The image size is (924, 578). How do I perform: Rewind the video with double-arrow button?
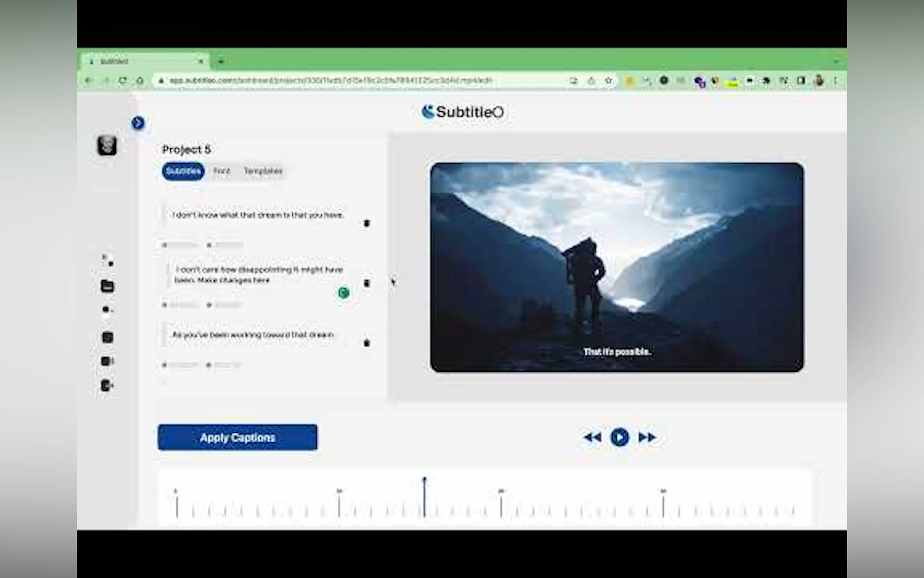coord(593,438)
